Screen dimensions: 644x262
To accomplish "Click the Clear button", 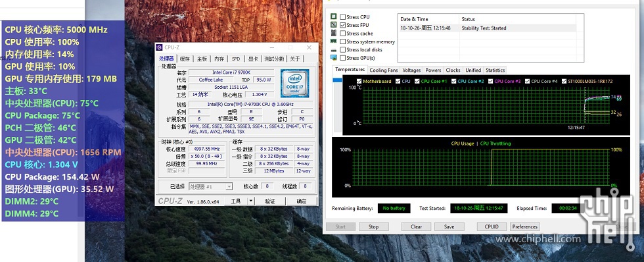I will 416,226.
